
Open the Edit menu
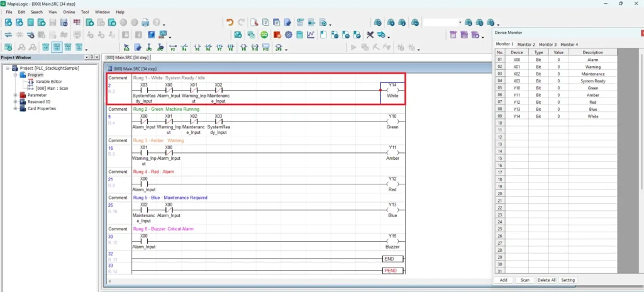(x=21, y=12)
